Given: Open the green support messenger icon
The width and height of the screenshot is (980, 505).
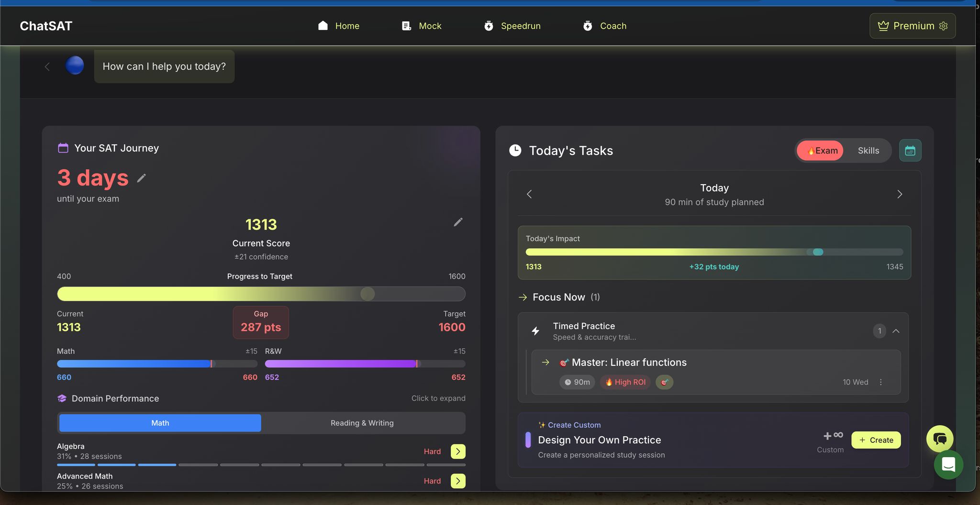Looking at the screenshot, I should pos(948,464).
